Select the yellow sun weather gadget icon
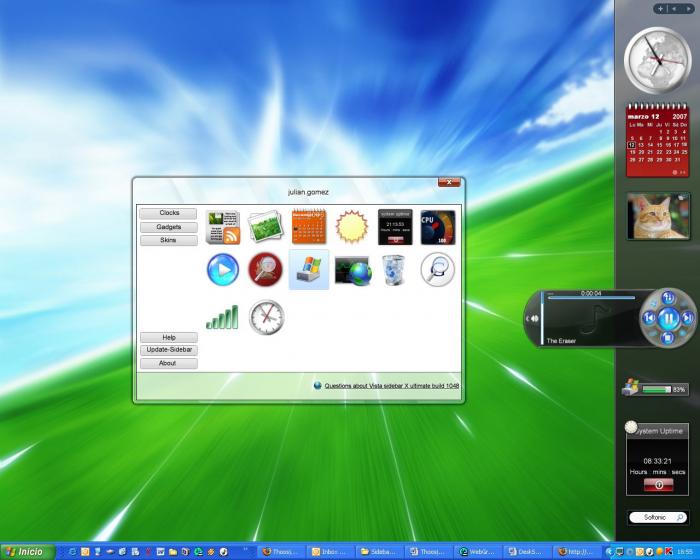This screenshot has height=560, width=700. (x=352, y=227)
